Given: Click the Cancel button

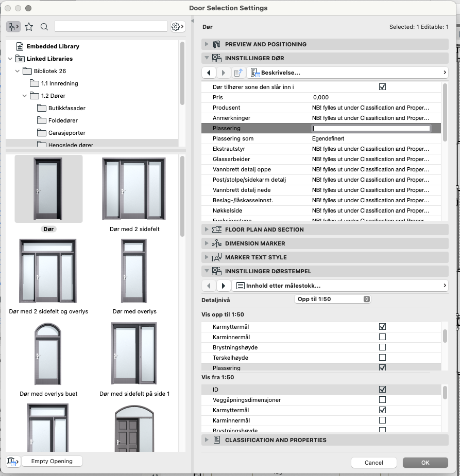Looking at the screenshot, I should [374, 463].
